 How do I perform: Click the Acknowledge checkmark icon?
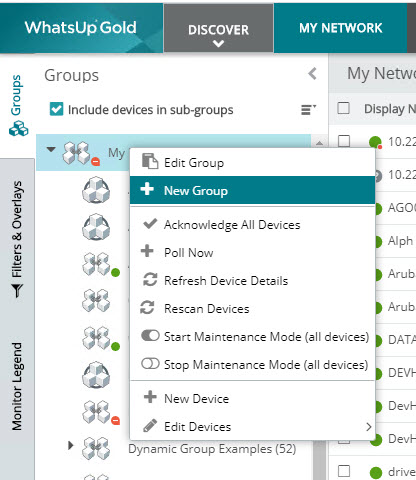point(150,224)
